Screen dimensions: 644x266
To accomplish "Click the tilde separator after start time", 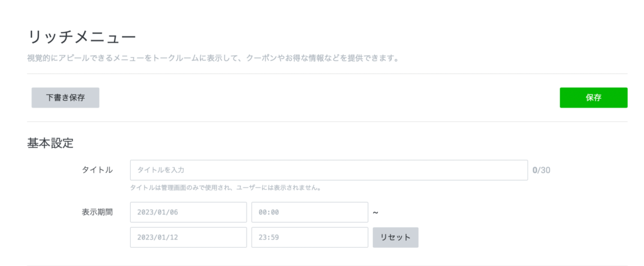I will click(375, 213).
